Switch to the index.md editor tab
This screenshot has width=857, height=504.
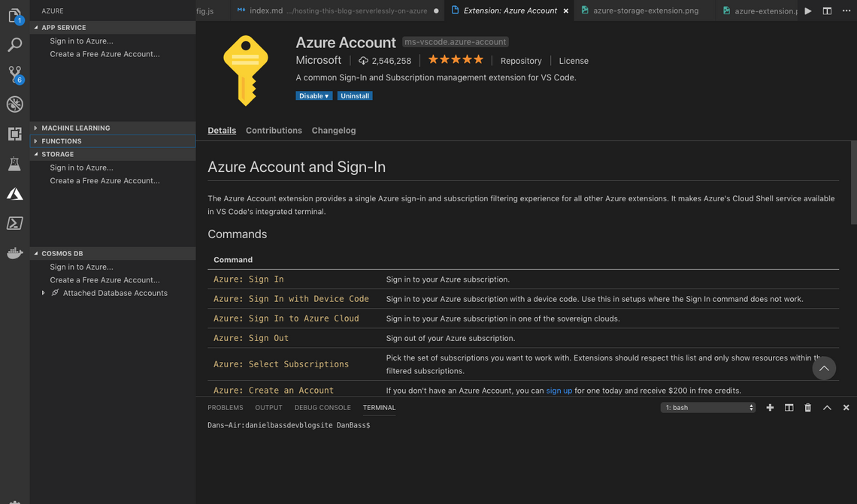tap(338, 11)
